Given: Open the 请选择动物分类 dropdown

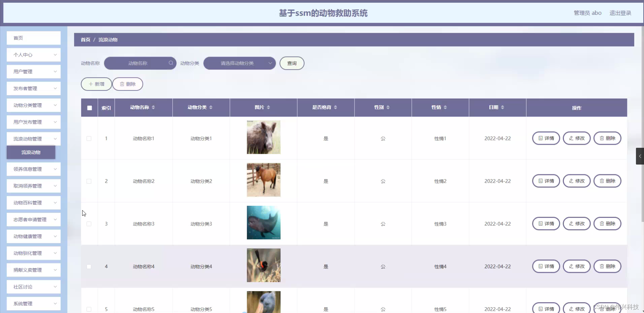Looking at the screenshot, I should tap(239, 63).
